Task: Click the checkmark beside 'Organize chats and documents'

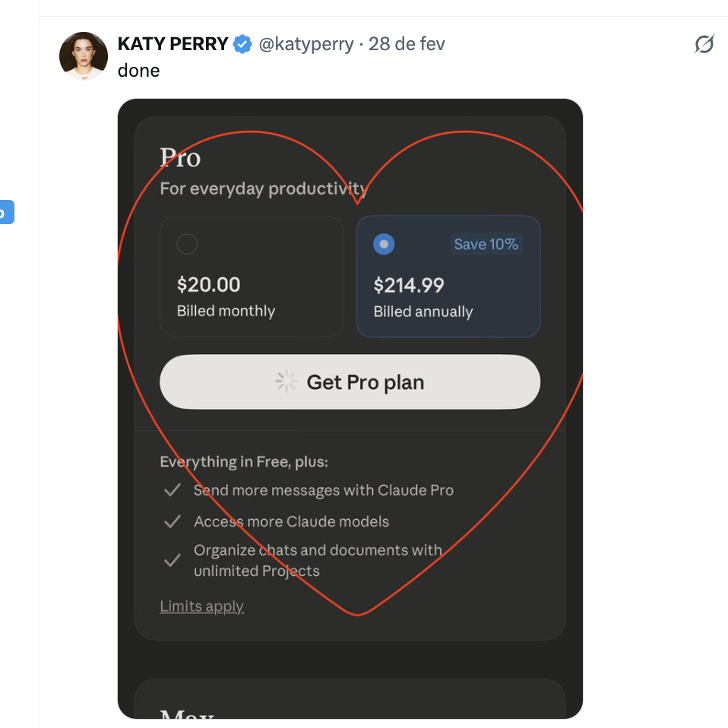Action: (172, 560)
